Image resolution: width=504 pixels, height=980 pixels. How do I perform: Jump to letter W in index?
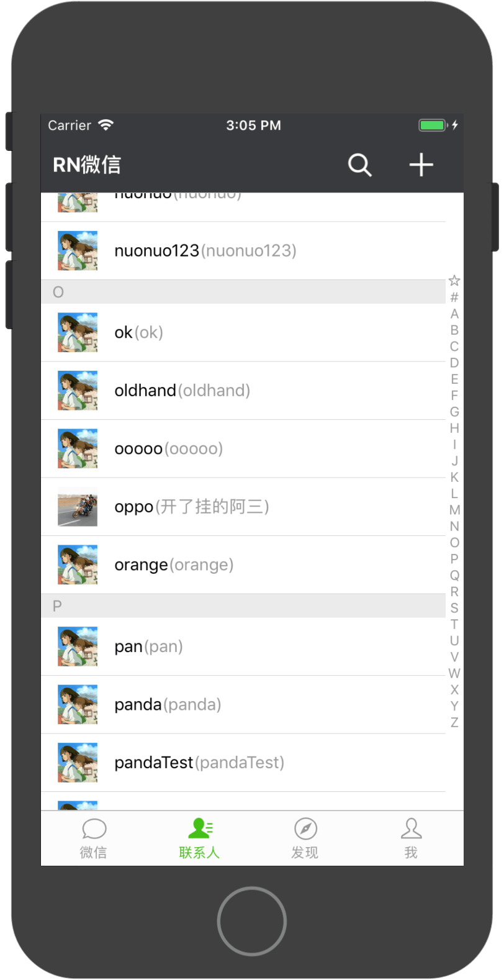tap(454, 673)
